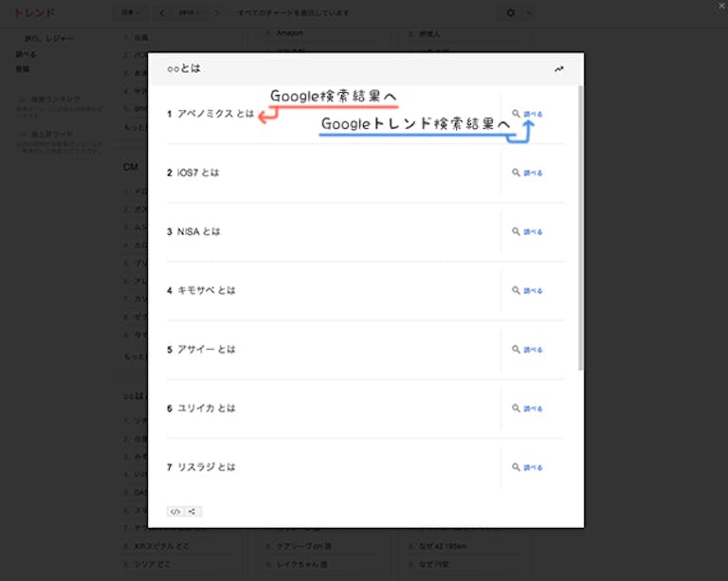
Task: Go to previous year with left arrow
Action: (162, 13)
